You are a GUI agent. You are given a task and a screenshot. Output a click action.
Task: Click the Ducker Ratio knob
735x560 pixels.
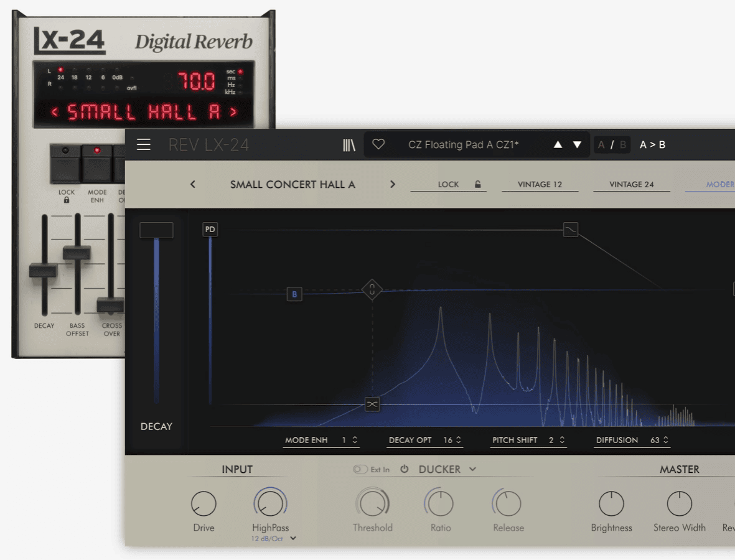[x=441, y=503]
